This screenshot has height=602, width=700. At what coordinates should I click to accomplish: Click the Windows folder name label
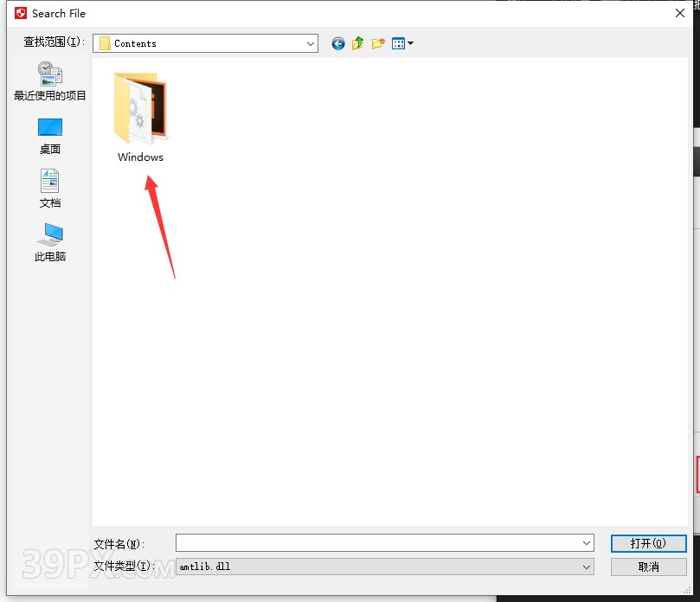pos(139,157)
